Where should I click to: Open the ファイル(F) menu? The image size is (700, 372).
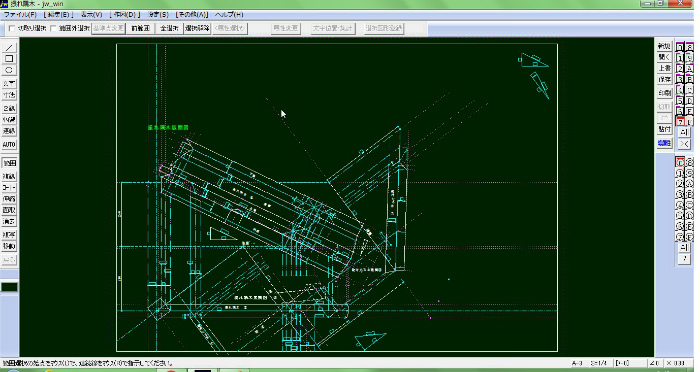coord(20,15)
